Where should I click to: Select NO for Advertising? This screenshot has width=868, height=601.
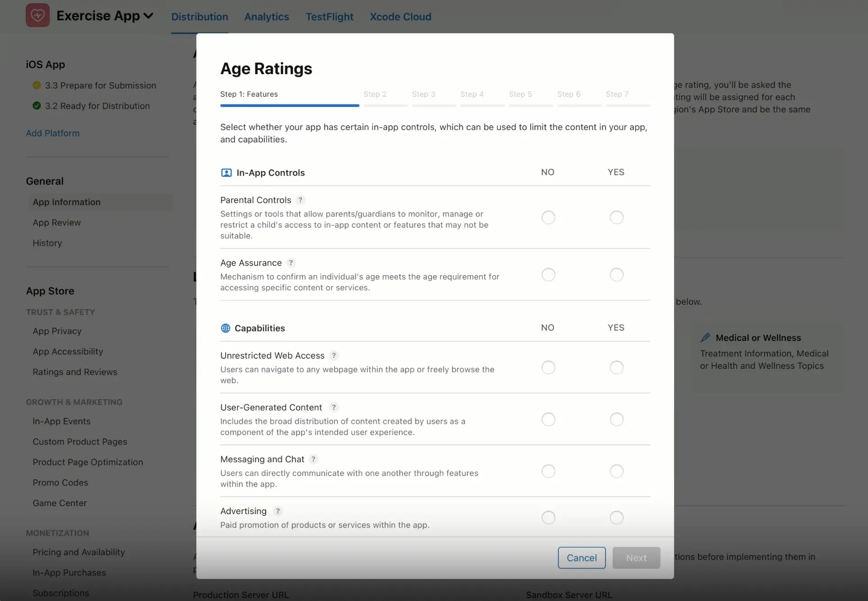point(548,517)
